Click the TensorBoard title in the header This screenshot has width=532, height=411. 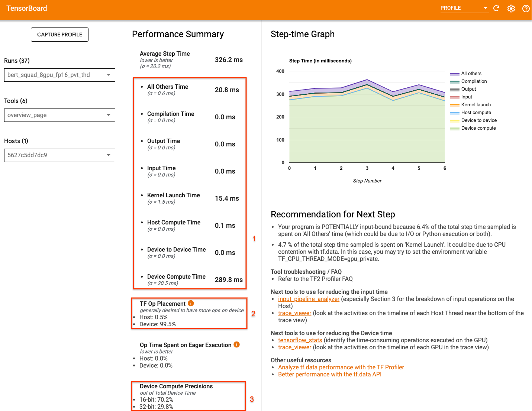26,8
